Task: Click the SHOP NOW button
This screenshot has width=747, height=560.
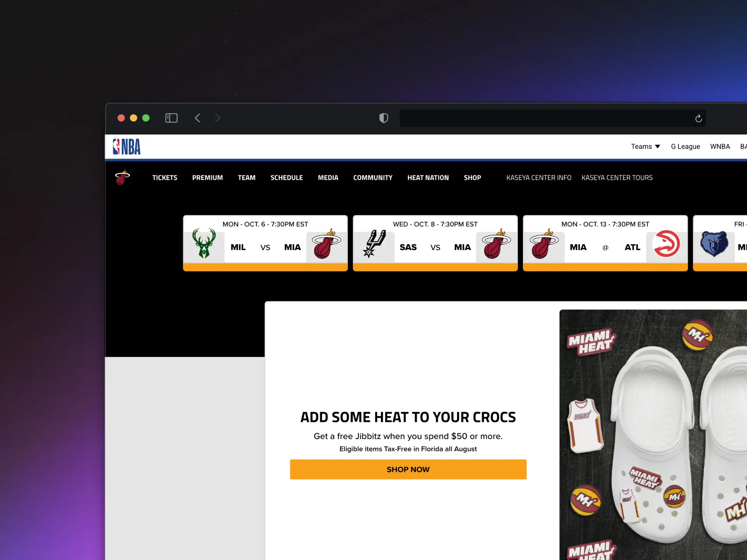Action: point(408,469)
